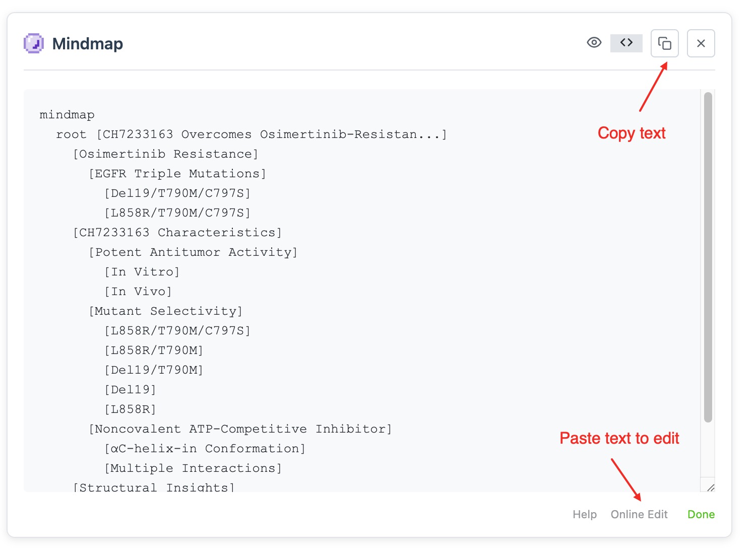Click the X to close the Mindmap dialog

(x=701, y=43)
